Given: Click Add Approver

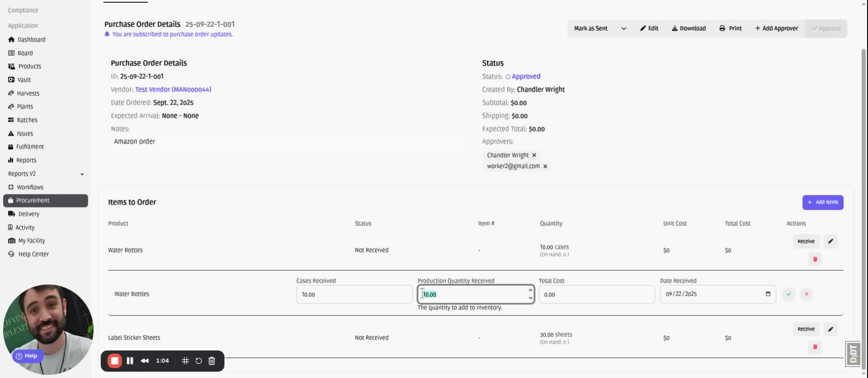Looking at the screenshot, I should (x=776, y=28).
